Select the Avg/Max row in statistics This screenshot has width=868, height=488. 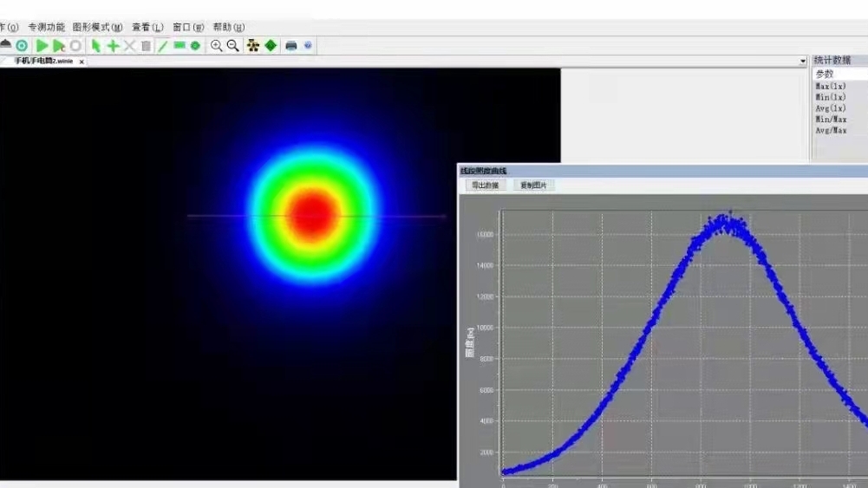[831, 131]
